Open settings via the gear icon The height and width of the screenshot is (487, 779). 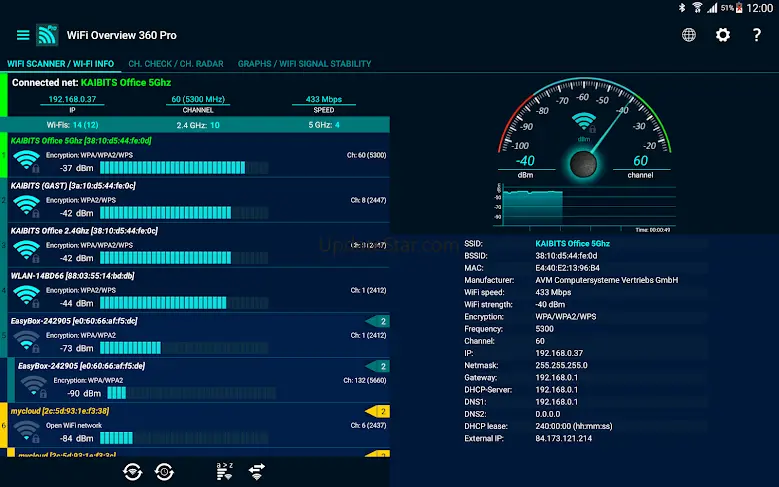723,35
